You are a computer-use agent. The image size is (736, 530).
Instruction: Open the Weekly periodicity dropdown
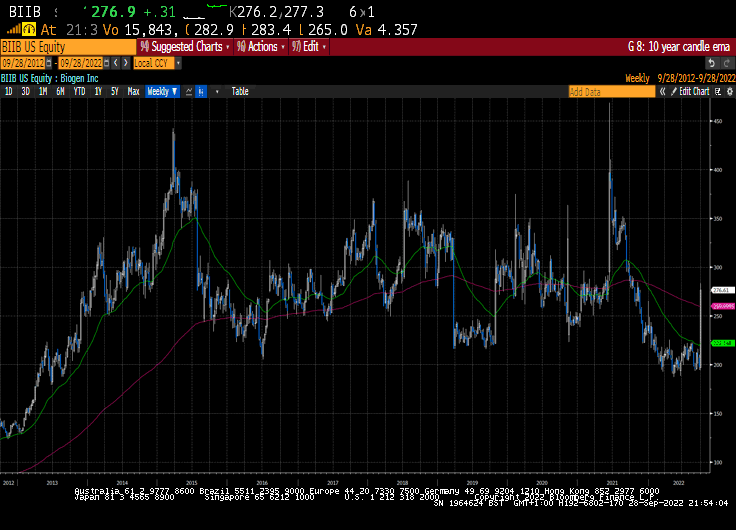click(162, 92)
